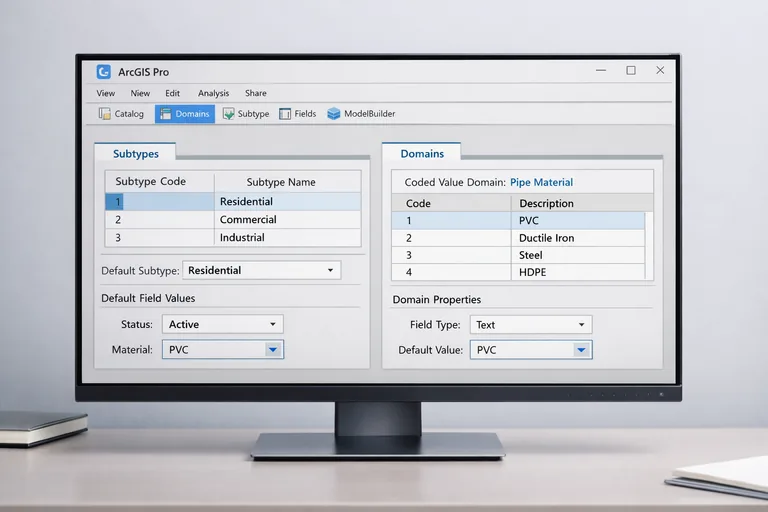
Task: Click the ArcGIS Pro app logo
Action: pos(103,72)
